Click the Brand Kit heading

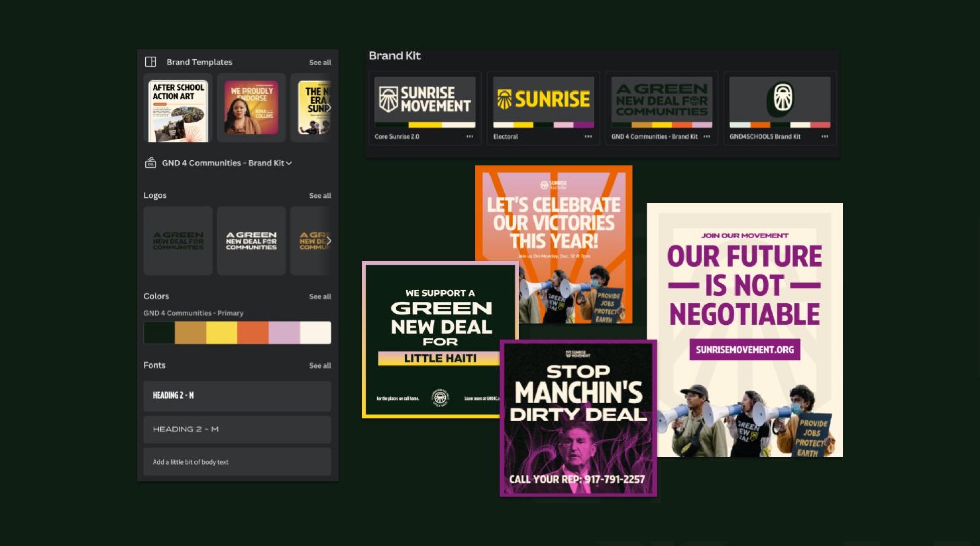(395, 56)
